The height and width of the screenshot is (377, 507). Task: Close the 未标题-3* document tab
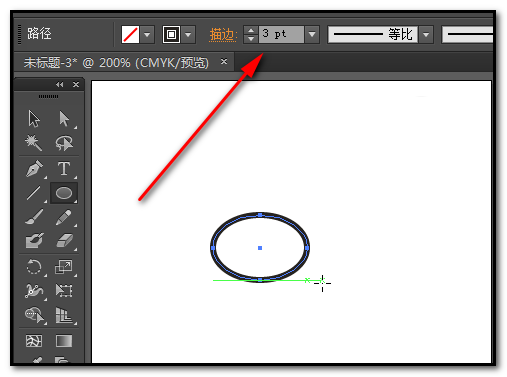click(224, 62)
